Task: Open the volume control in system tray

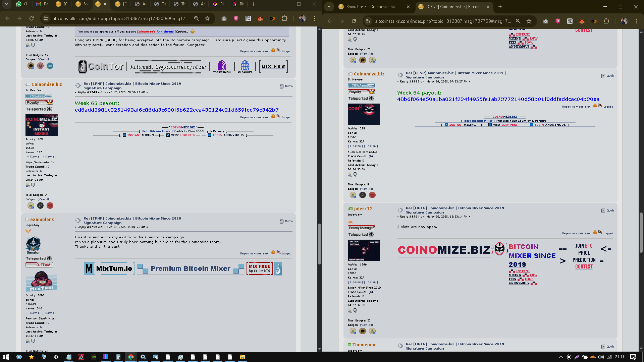Action: pos(601,357)
